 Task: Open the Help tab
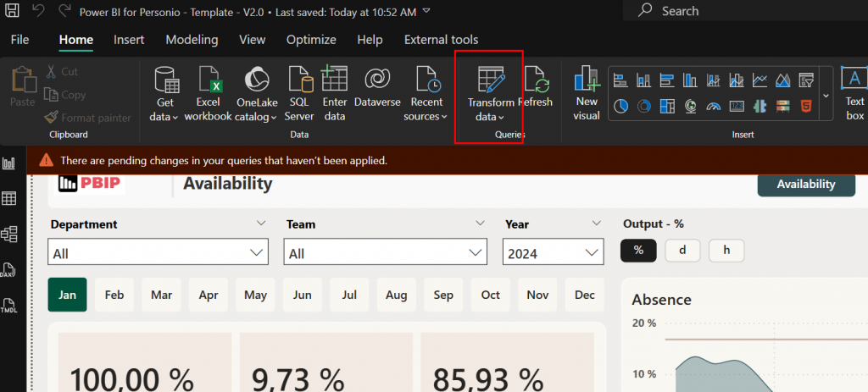[370, 40]
